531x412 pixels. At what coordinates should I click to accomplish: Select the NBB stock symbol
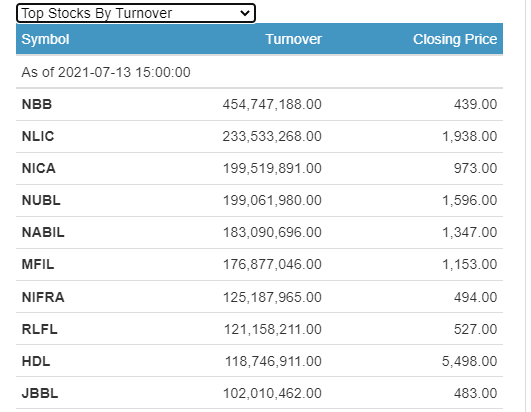37,104
